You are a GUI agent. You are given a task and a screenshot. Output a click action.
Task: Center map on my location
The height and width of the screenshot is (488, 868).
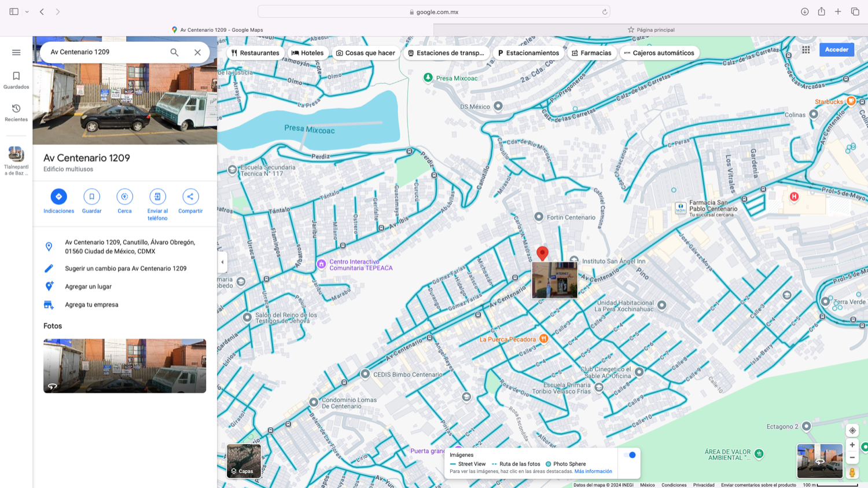[x=852, y=430]
